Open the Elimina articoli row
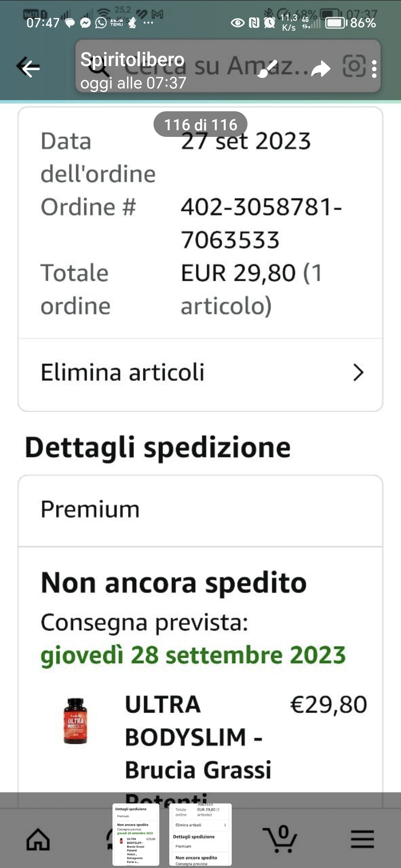 pos(123,372)
